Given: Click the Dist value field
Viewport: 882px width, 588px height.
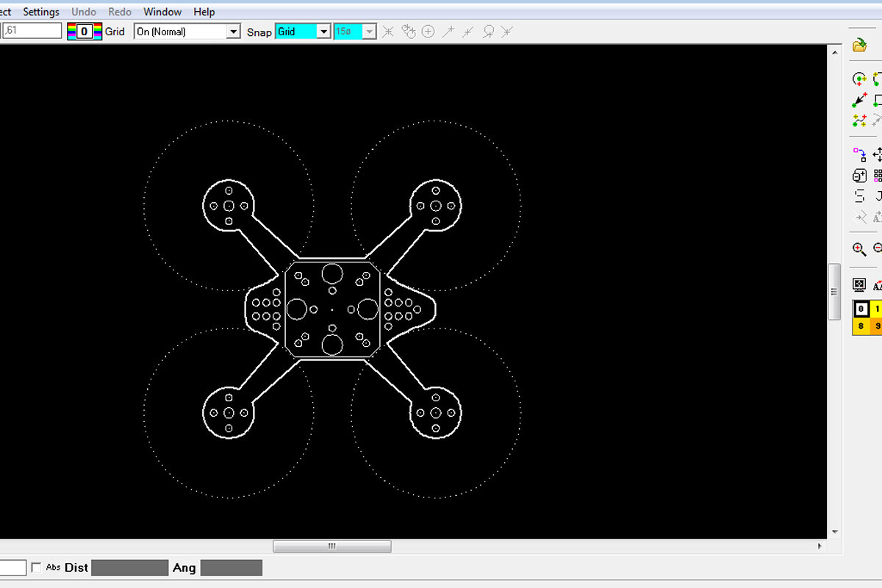Looking at the screenshot, I should [x=129, y=568].
